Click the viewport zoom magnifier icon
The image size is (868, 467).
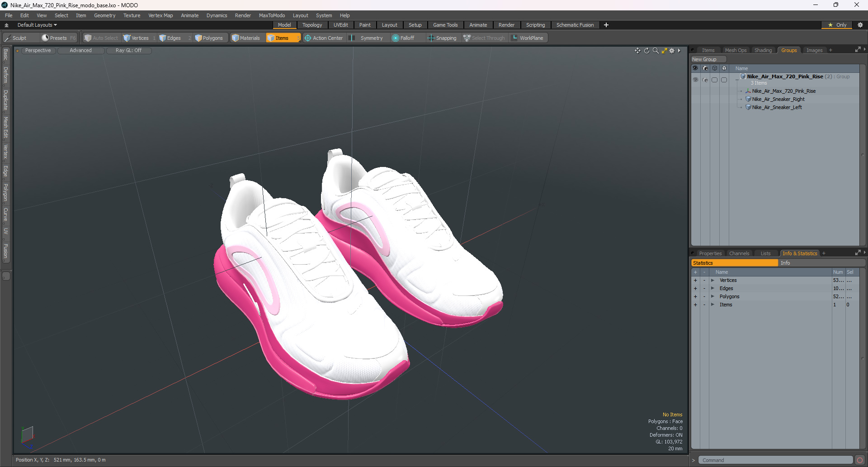point(656,51)
